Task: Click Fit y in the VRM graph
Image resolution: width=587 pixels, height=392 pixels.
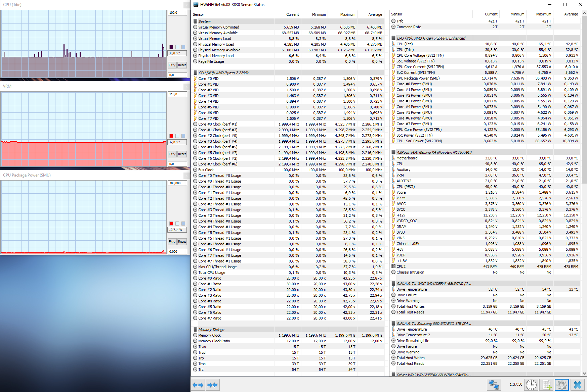Action: [172, 154]
